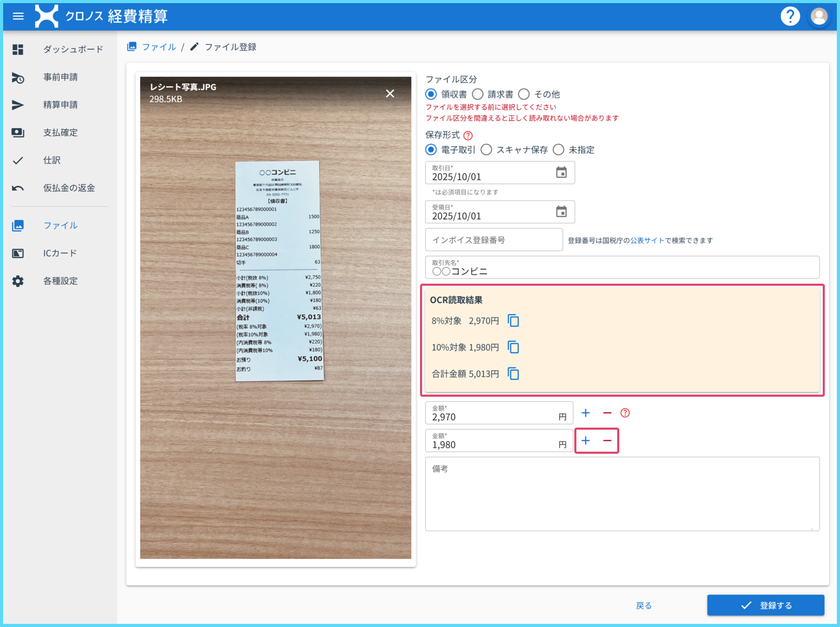The height and width of the screenshot is (627, 840).
Task: Open 各種設定 from the sidebar
Action: (x=60, y=281)
